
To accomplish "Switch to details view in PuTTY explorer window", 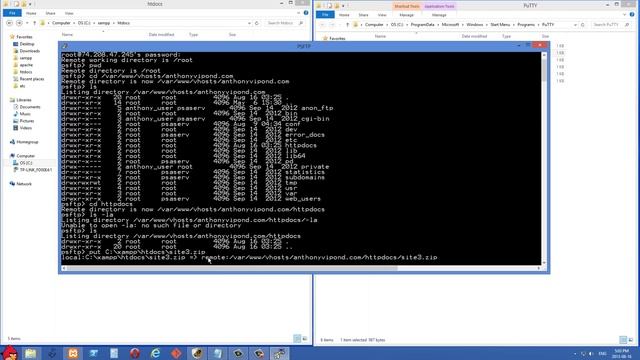I will (623, 340).
